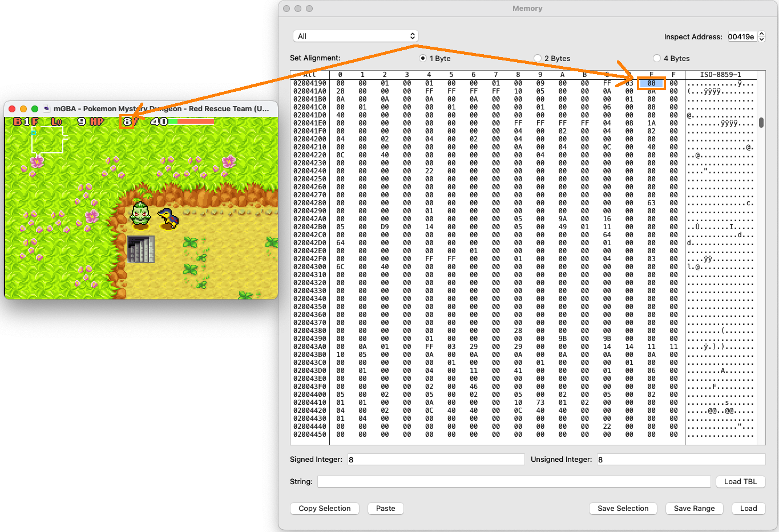Open the All memory region dropdown
The height and width of the screenshot is (532, 779).
[x=356, y=36]
